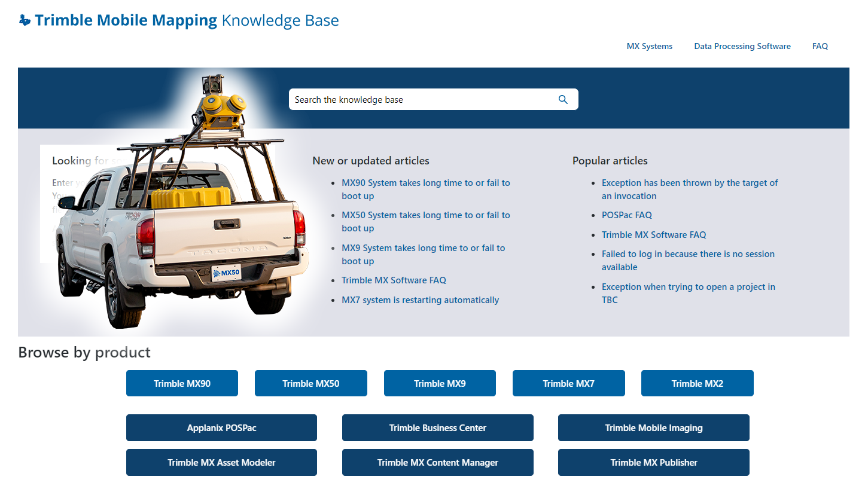Open the Trimble Business Center category
Screen dimensions: 868x489
point(437,427)
